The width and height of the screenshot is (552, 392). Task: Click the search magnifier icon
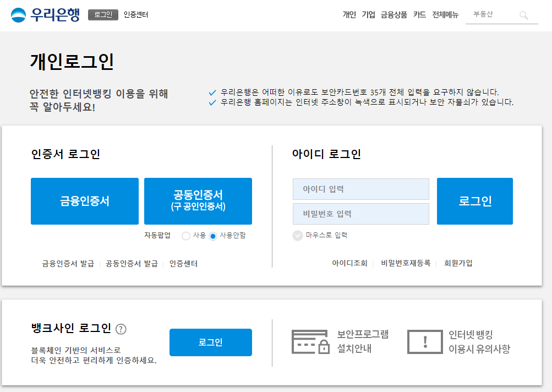[523, 15]
